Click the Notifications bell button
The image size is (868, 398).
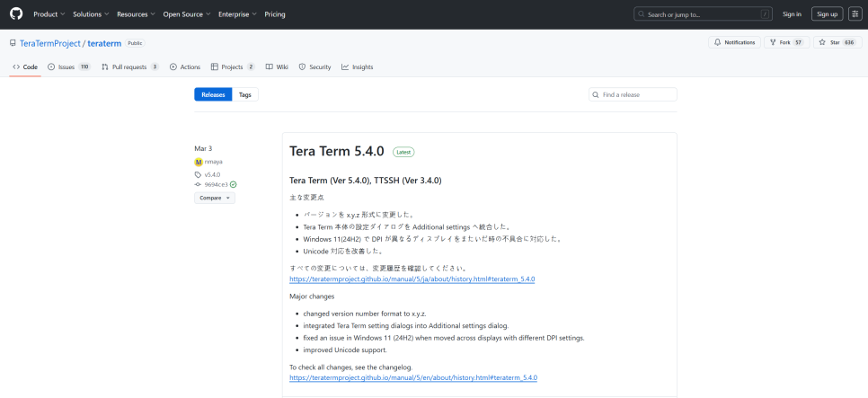coord(734,42)
